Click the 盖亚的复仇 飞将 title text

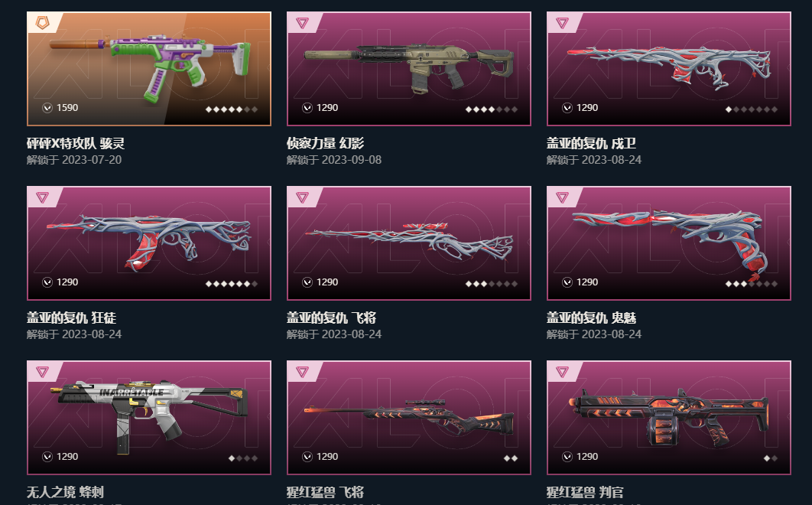331,318
